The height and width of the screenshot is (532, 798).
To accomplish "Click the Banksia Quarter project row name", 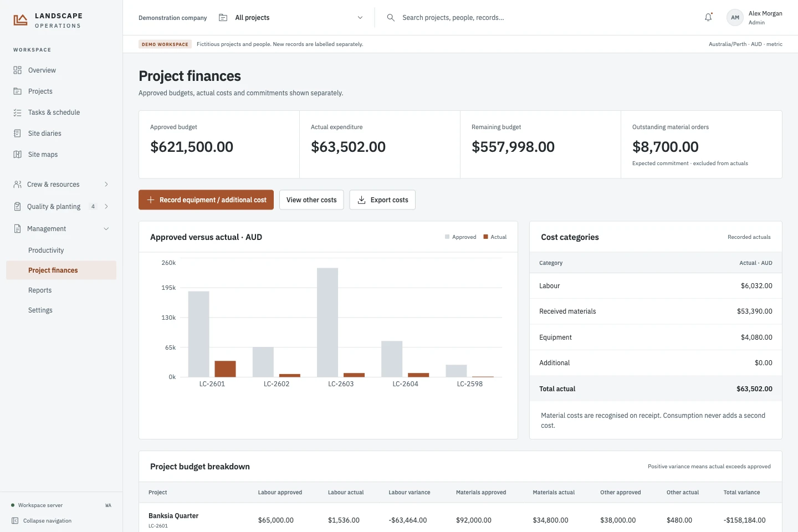I will pyautogui.click(x=173, y=516).
